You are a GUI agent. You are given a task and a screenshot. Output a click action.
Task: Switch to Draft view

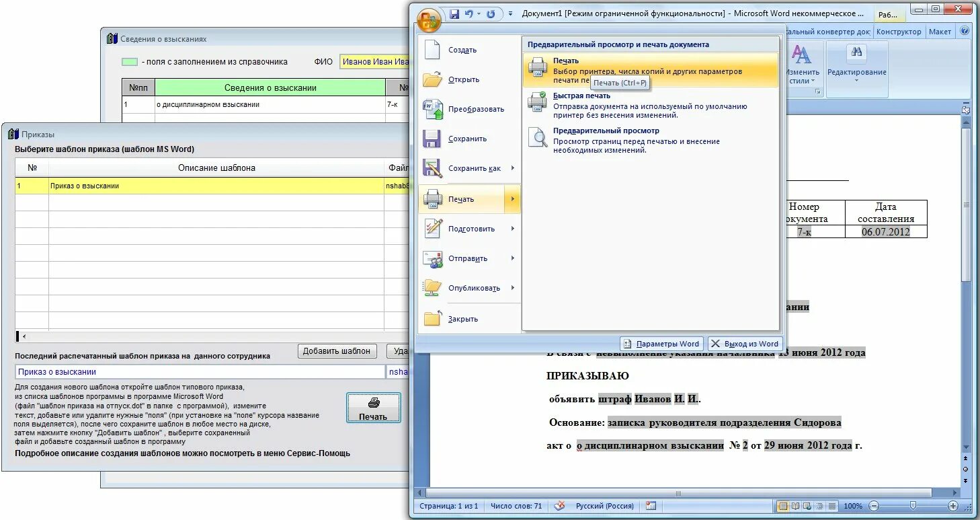click(832, 506)
